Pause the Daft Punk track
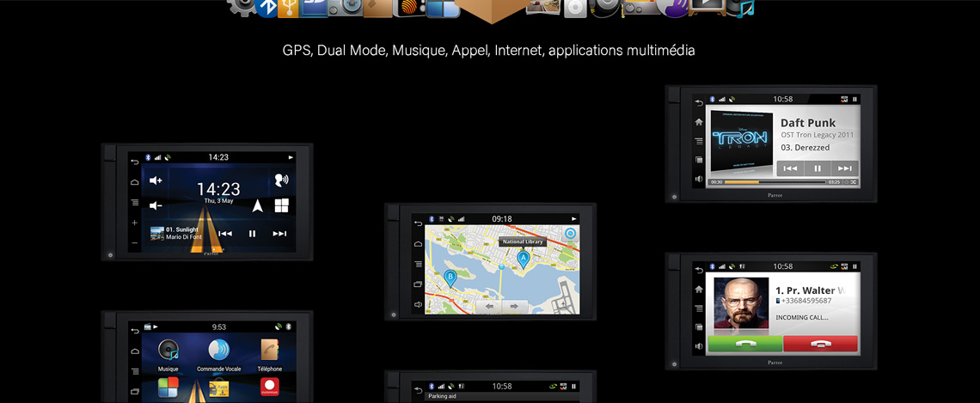The width and height of the screenshot is (980, 403). coord(818,168)
